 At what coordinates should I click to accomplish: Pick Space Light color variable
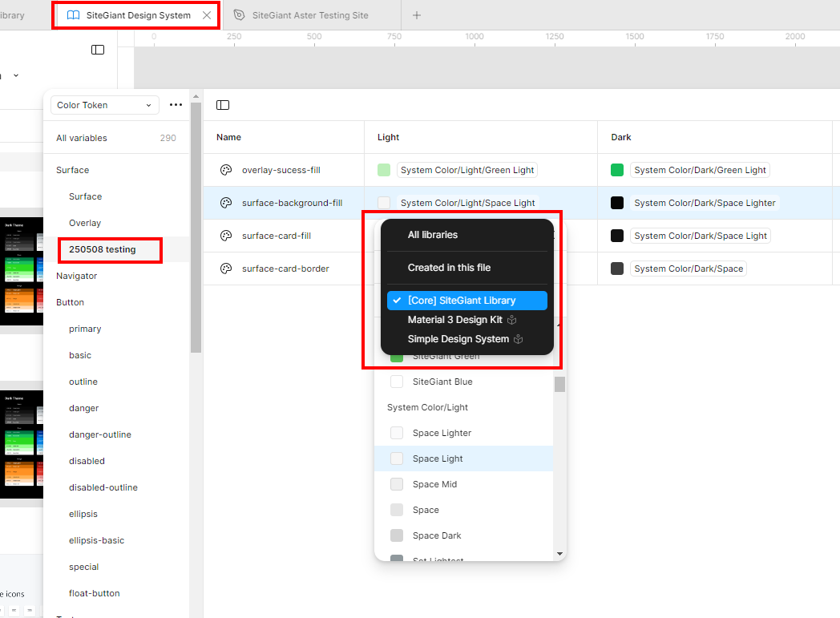[x=463, y=458]
